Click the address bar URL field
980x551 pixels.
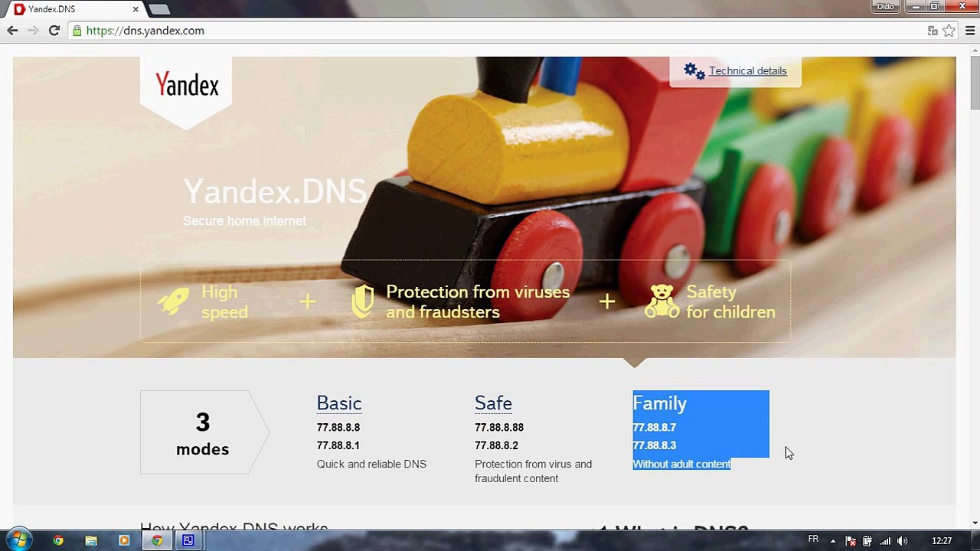498,31
